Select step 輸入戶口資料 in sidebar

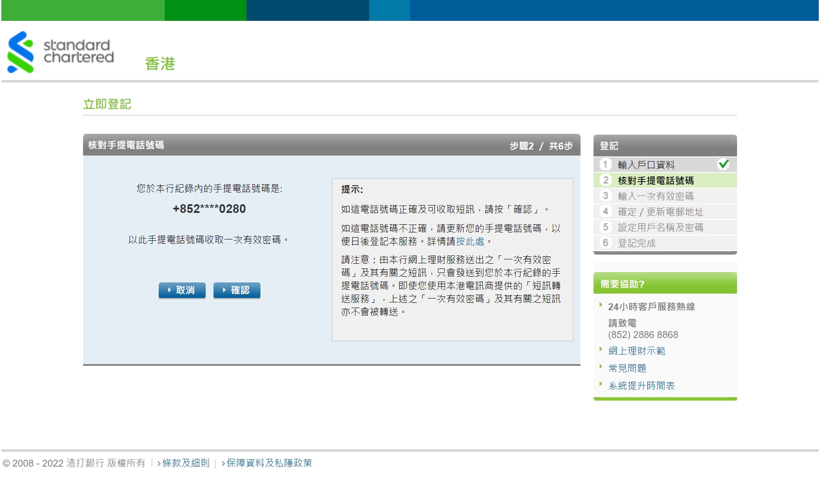[646, 165]
